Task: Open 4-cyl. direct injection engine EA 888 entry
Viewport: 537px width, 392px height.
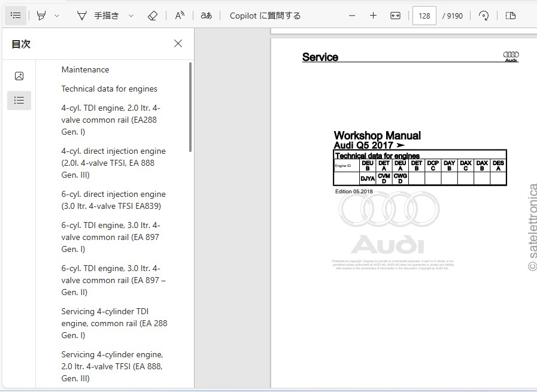Action: point(113,163)
